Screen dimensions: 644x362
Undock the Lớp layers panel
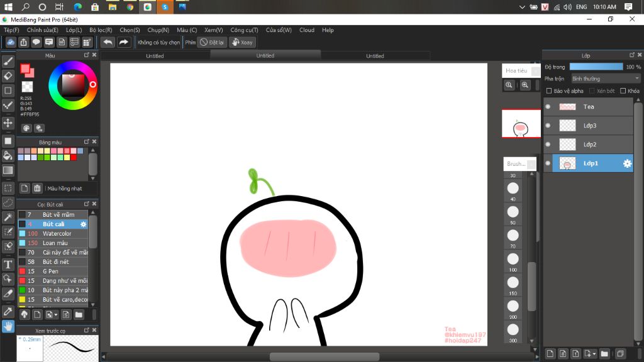pyautogui.click(x=631, y=55)
